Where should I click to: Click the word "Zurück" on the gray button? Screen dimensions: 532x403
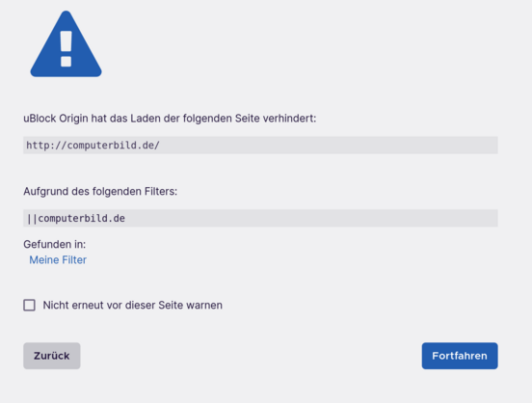[52, 356]
